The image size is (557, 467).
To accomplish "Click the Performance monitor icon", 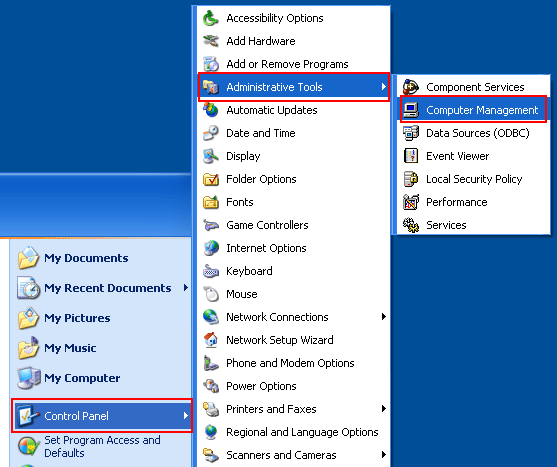I will point(411,202).
